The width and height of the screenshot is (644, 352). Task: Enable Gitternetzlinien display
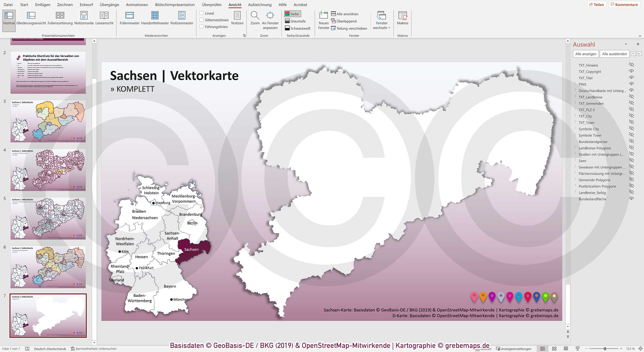tap(201, 20)
